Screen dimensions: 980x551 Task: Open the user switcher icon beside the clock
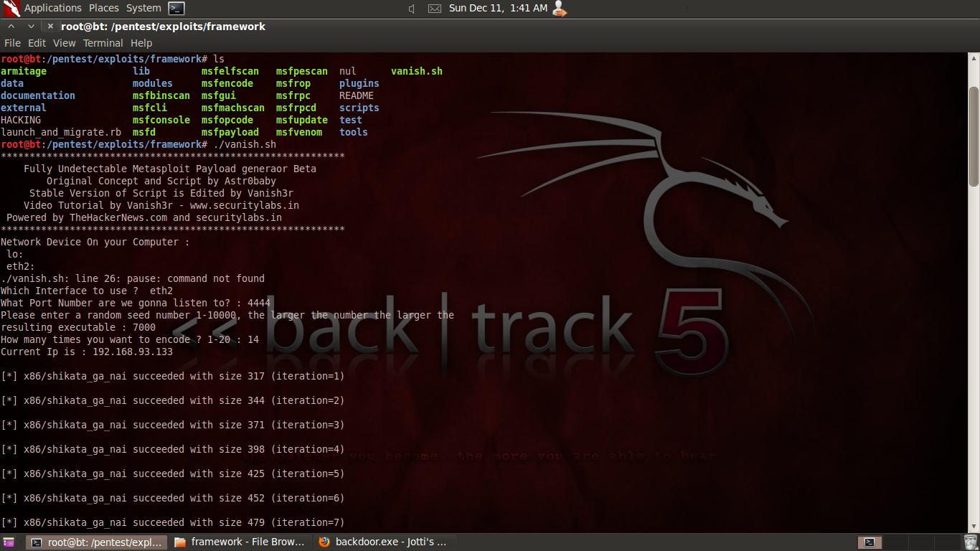(x=560, y=9)
